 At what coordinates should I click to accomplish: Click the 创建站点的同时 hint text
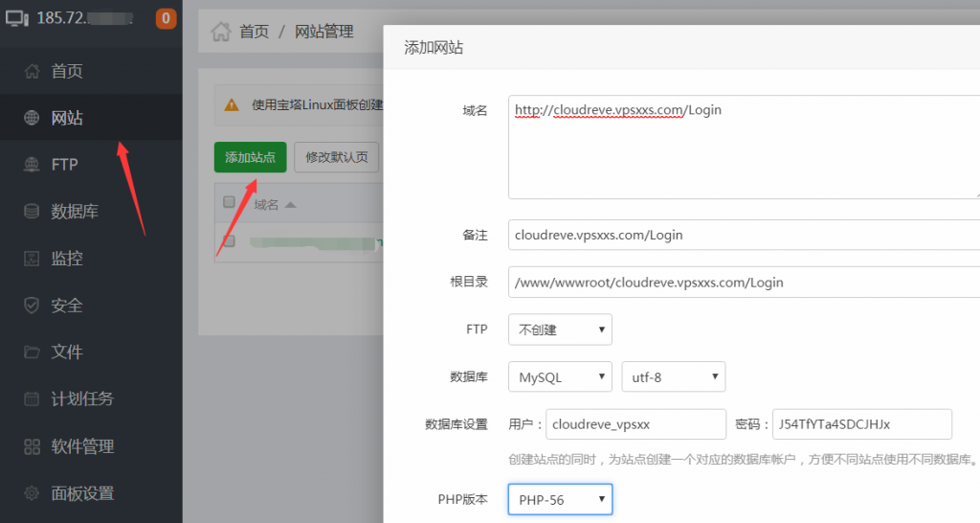743,459
